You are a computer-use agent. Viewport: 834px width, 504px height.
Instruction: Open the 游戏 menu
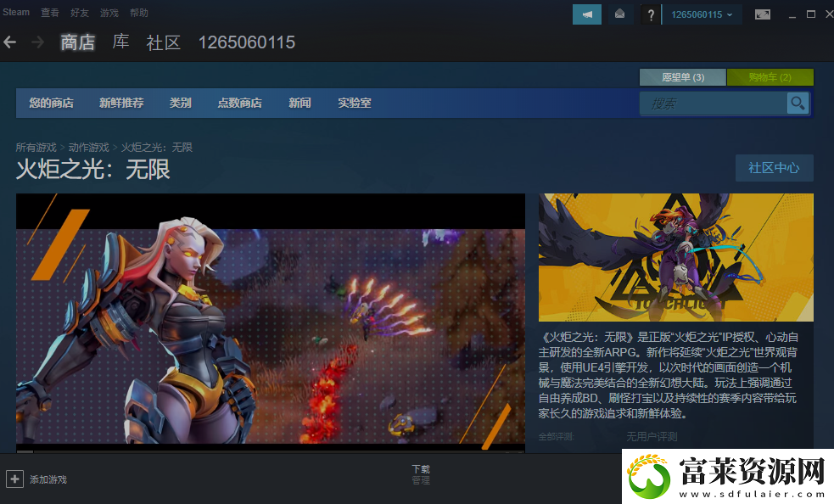[x=109, y=12]
